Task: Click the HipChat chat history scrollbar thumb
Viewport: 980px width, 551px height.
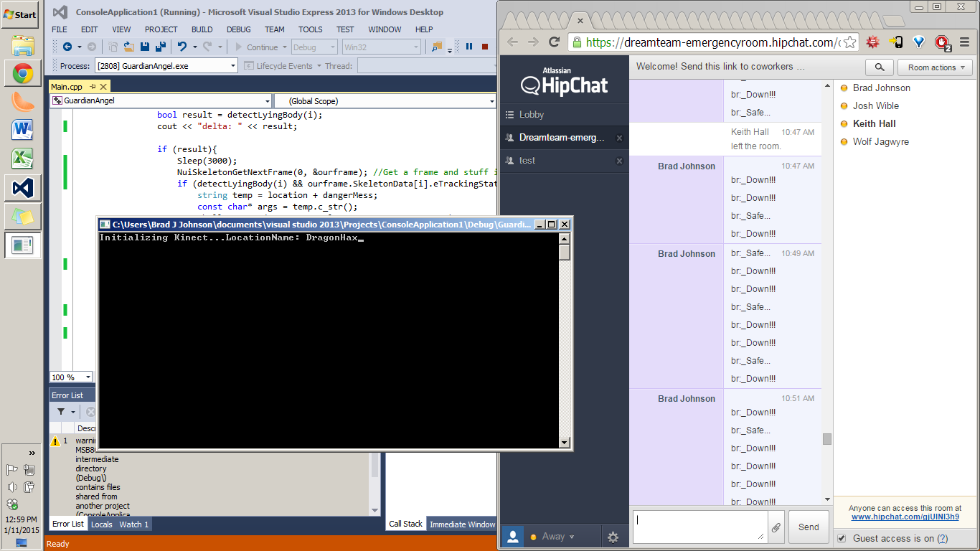Action: (827, 439)
